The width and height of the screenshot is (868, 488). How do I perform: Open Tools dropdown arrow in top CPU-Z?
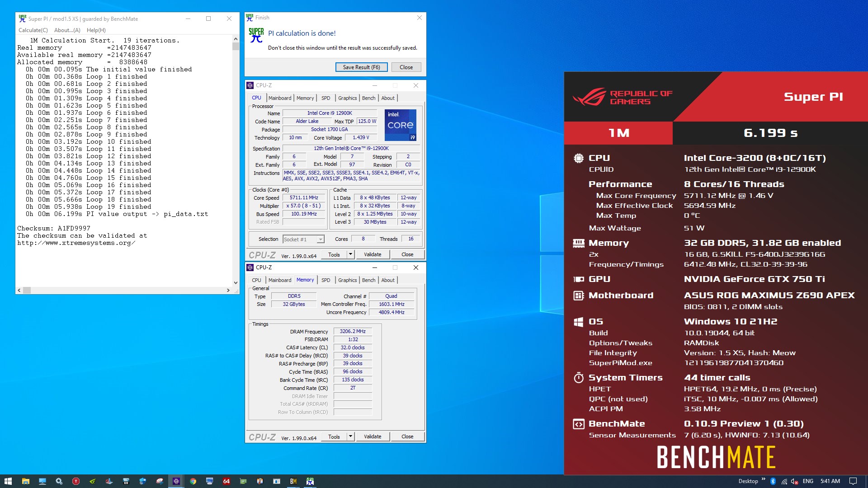(350, 254)
